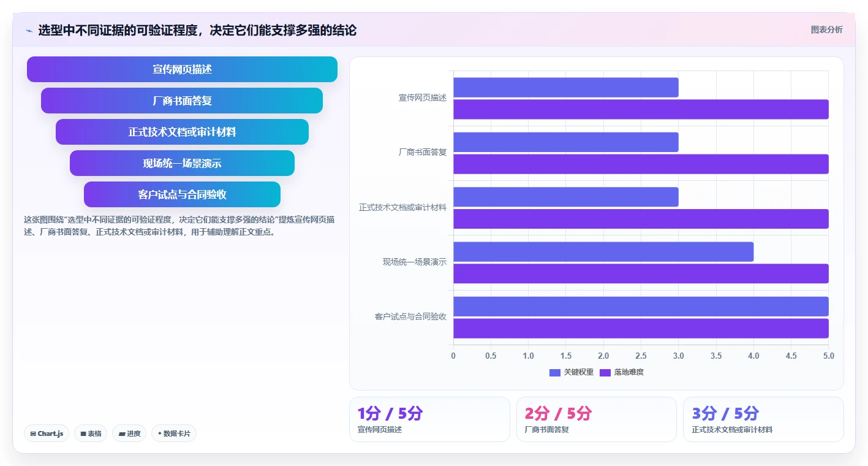The height and width of the screenshot is (466, 868).
Task: Click the chart y-axis label 正式技术文档或审计材料
Action: click(403, 207)
